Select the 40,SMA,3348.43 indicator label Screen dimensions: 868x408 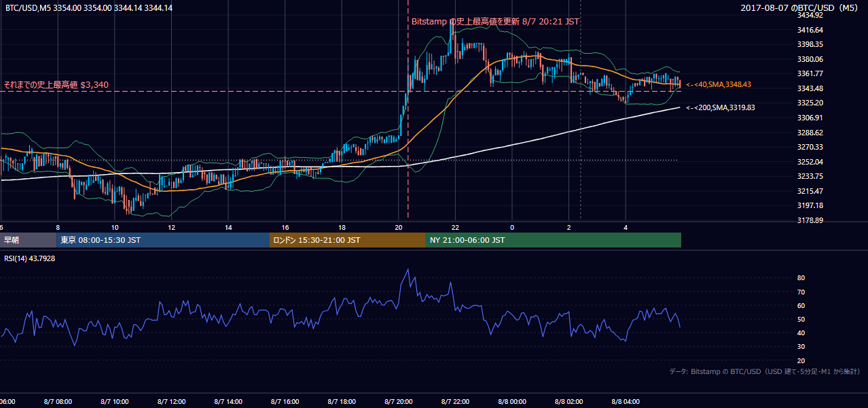coord(719,84)
